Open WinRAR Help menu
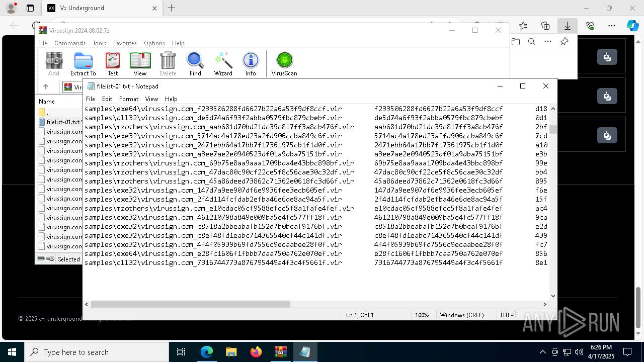The height and width of the screenshot is (362, 644). pos(178,43)
